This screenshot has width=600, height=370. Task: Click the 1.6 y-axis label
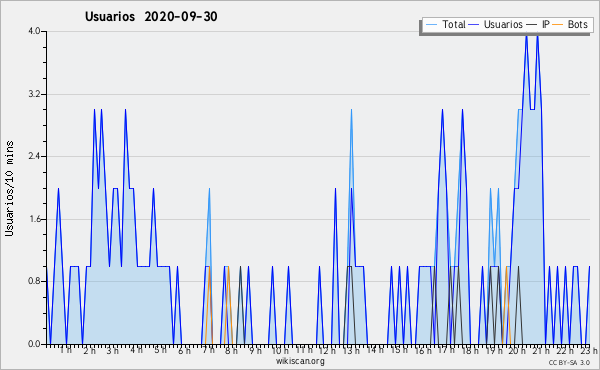coord(34,219)
